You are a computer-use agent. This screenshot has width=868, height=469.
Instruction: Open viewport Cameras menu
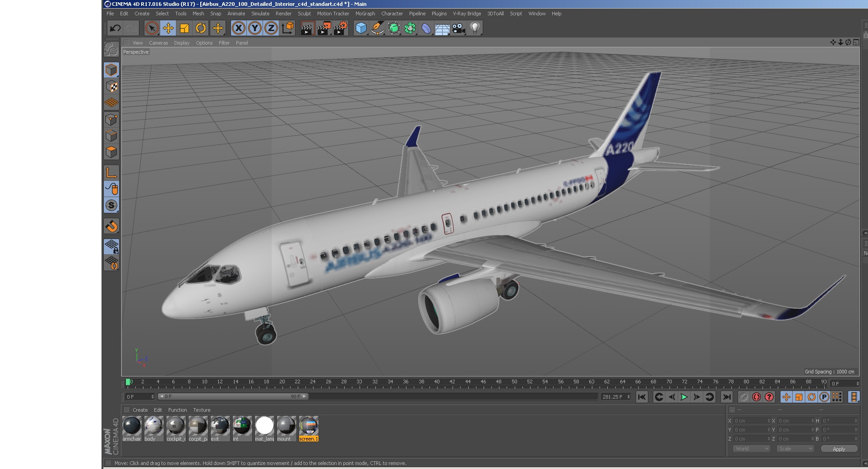(158, 43)
